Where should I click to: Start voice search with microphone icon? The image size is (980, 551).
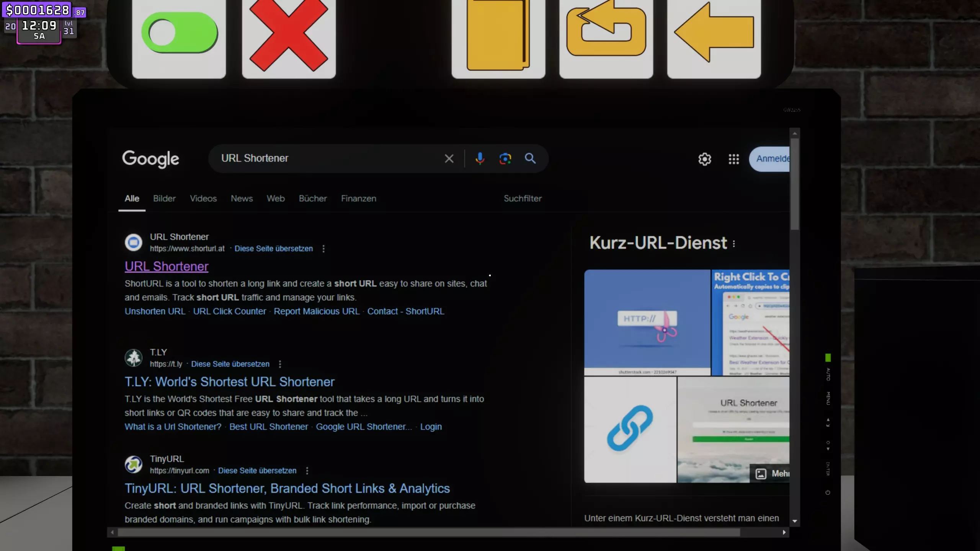(480, 158)
